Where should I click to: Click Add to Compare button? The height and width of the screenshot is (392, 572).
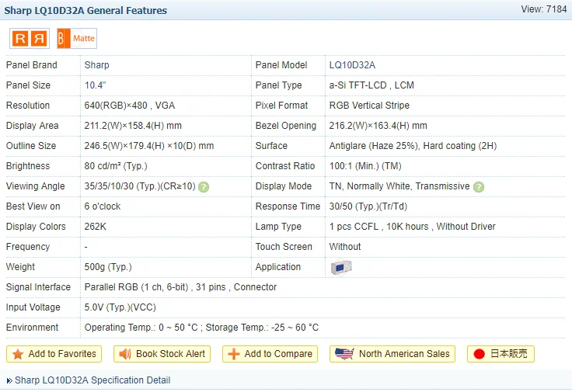[x=270, y=354]
